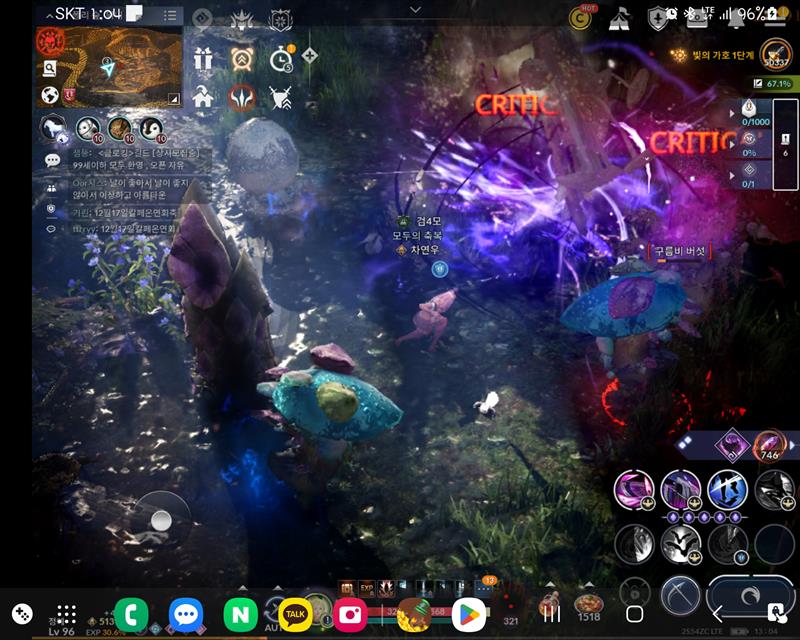Image resolution: width=800 pixels, height=640 pixels.
Task: Tap the horse mount icon
Action: pyautogui.click(x=54, y=128)
